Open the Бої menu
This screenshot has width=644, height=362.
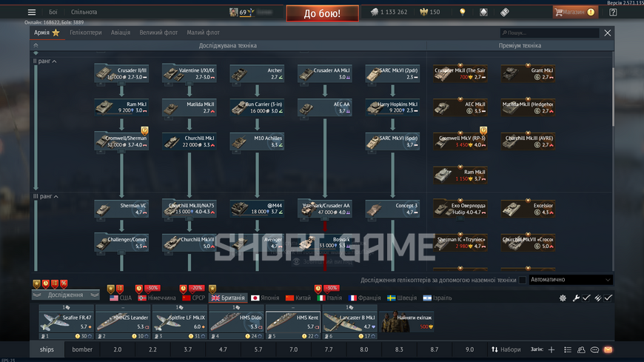click(53, 12)
